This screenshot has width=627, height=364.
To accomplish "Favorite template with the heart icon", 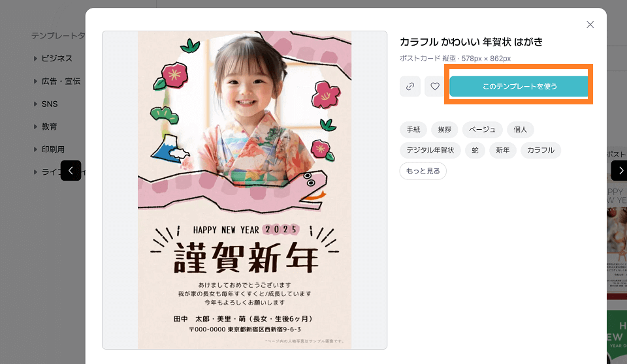I will pyautogui.click(x=435, y=86).
